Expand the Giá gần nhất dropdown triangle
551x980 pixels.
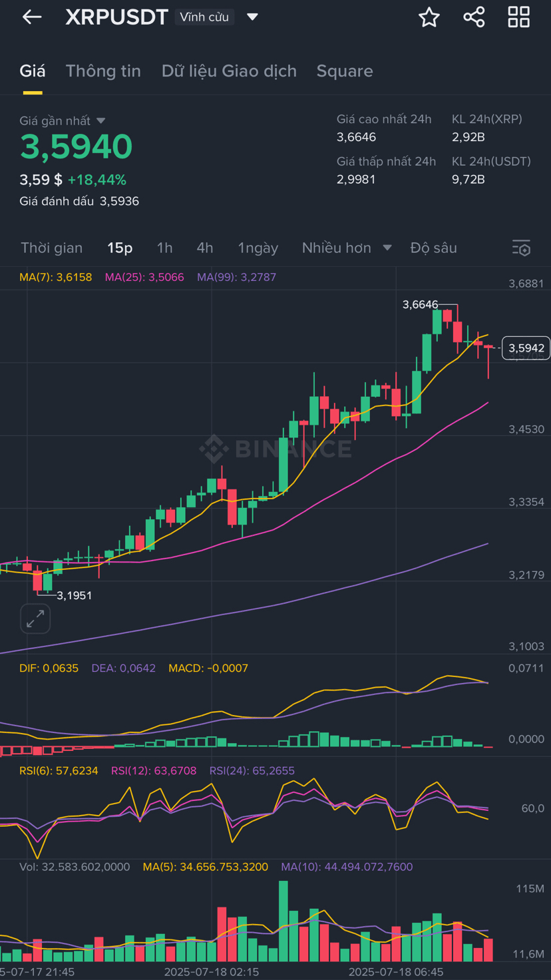(x=101, y=121)
